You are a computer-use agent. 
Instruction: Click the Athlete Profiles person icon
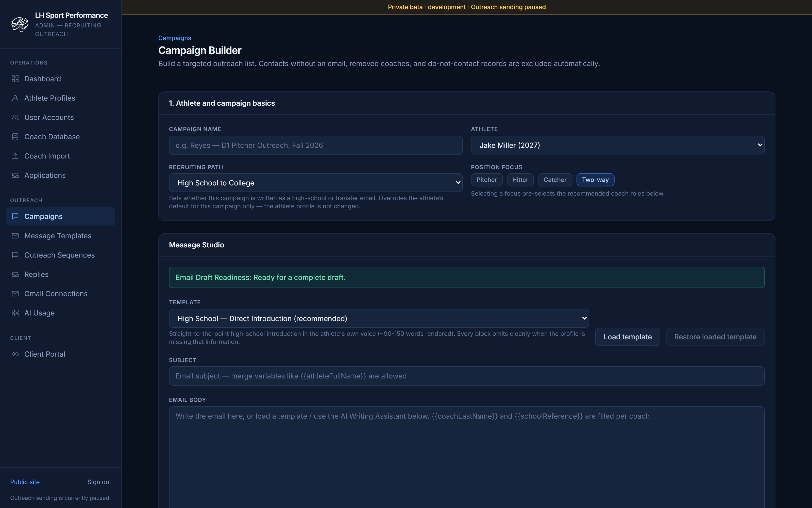tap(15, 98)
